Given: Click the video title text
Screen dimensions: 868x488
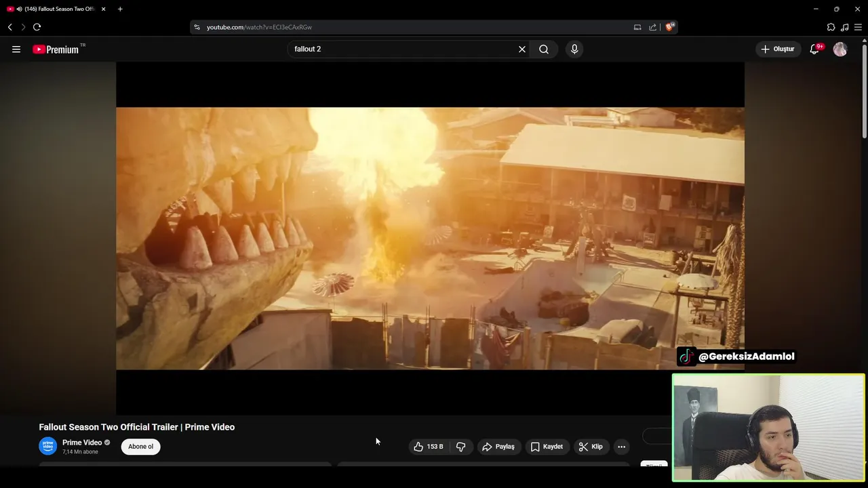Looking at the screenshot, I should point(137,427).
